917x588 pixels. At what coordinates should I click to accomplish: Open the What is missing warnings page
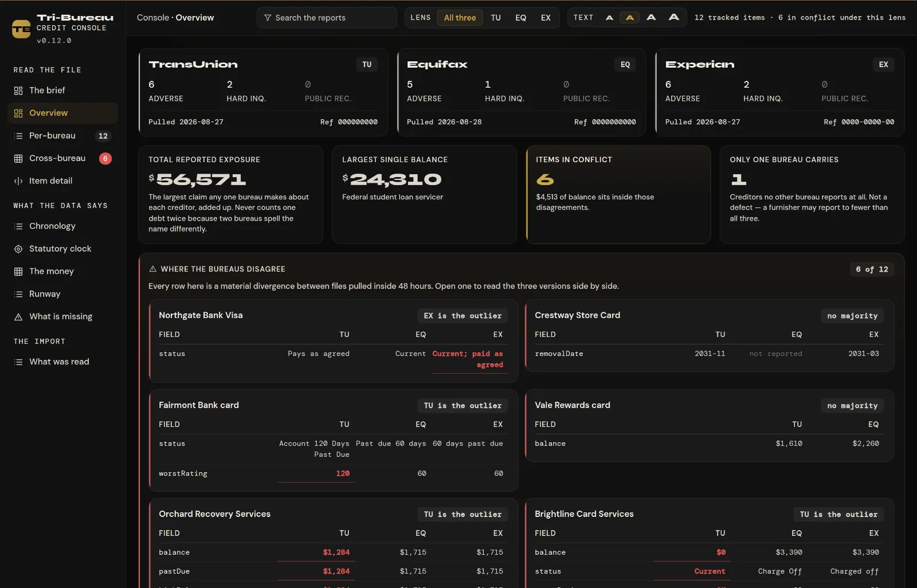[62, 316]
